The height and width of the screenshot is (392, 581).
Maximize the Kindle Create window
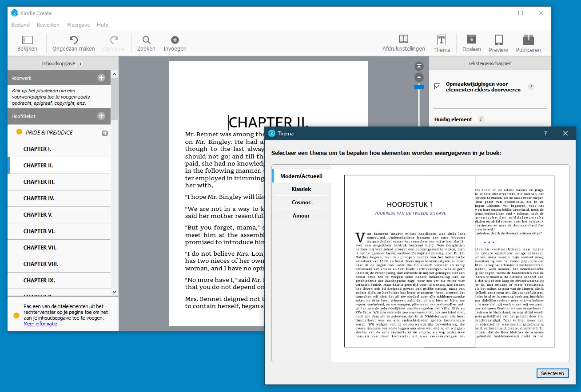tap(521, 13)
